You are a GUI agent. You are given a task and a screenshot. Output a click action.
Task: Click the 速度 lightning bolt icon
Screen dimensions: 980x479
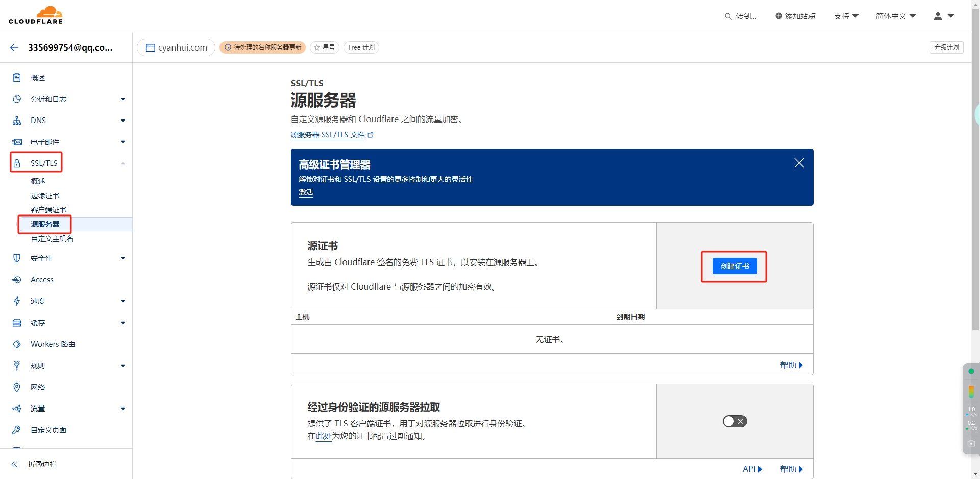pyautogui.click(x=17, y=301)
